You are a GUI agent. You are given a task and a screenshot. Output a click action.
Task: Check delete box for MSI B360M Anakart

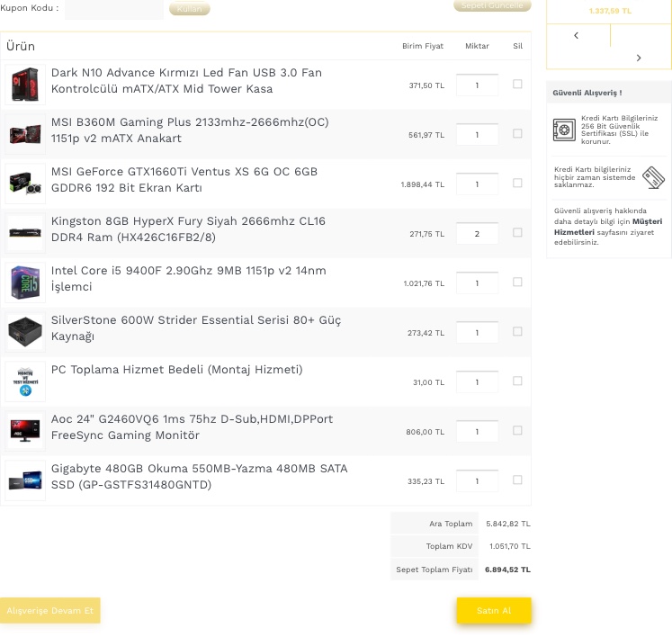point(517,133)
